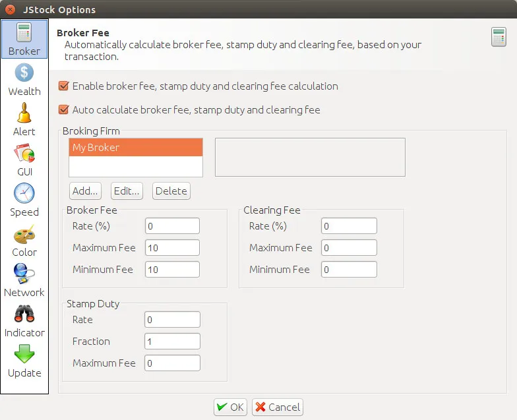The height and width of the screenshot is (420, 517).
Task: Open the Color palette icon section
Action: [x=24, y=233]
